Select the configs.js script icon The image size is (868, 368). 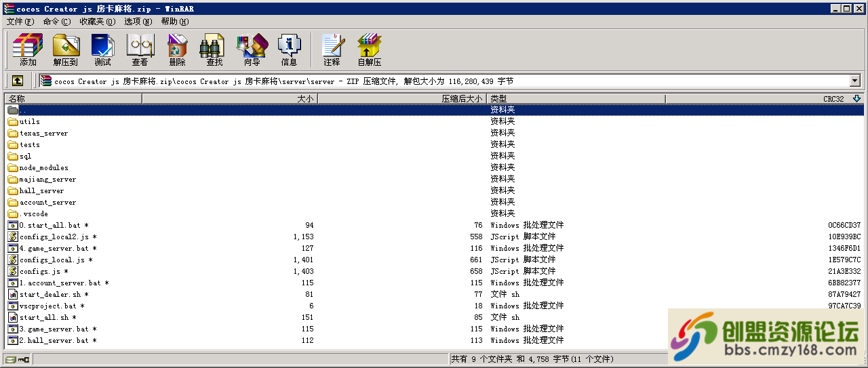[x=13, y=271]
